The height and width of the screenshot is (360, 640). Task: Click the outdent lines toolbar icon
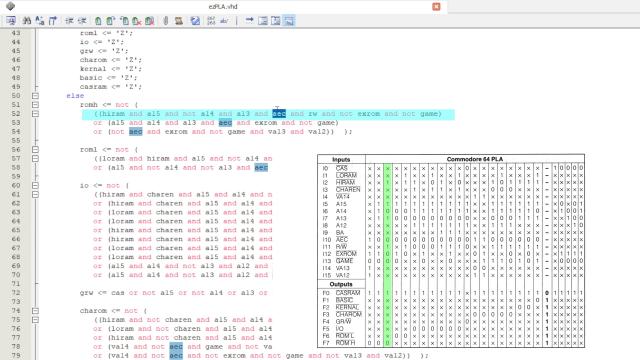coord(82,20)
